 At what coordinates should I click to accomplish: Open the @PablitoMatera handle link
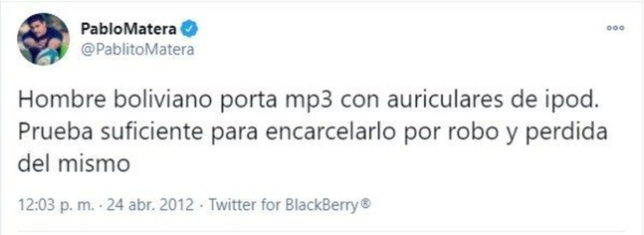tap(137, 50)
